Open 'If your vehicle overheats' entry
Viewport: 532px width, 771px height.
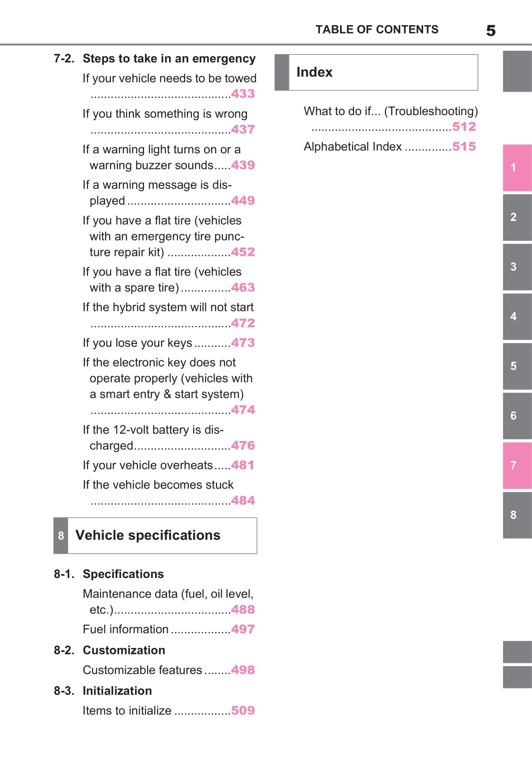(148, 465)
